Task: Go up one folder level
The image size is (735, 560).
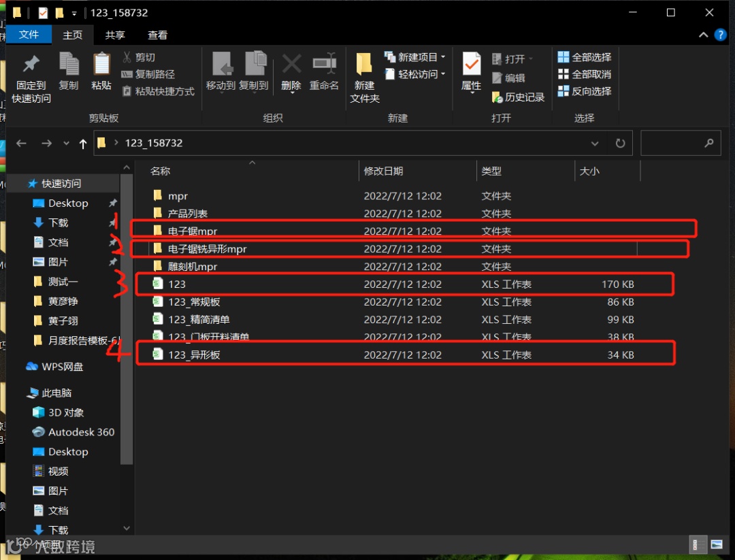Action: pyautogui.click(x=83, y=144)
